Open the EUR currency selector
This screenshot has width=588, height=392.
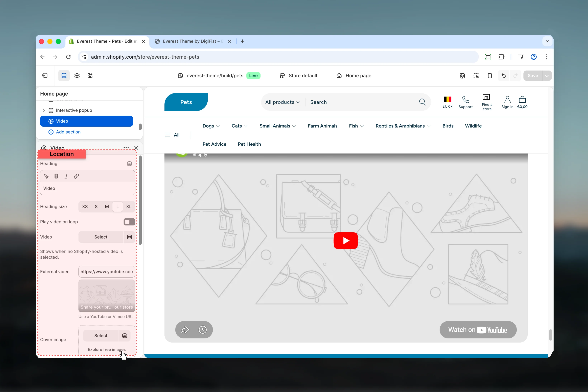(x=448, y=102)
